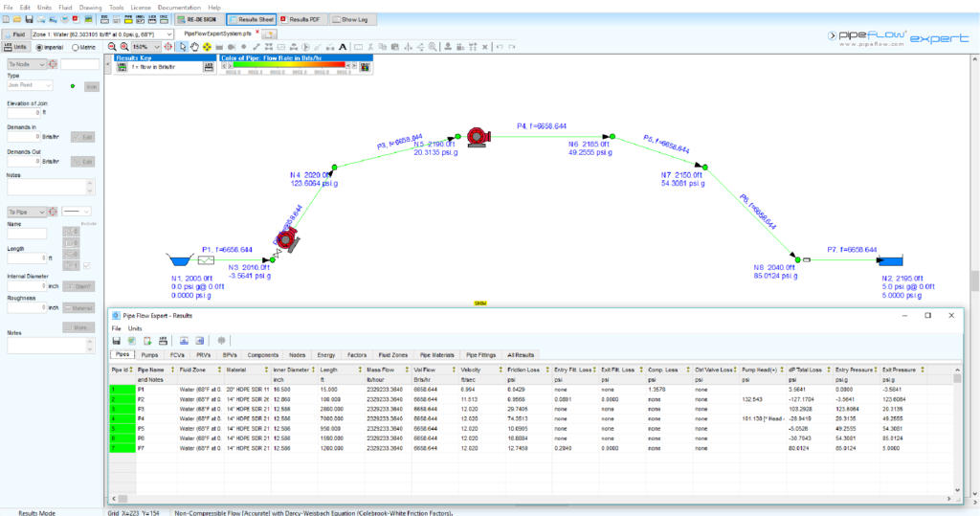Click the spreadsheet export icon in Results window
The width and height of the screenshot is (980, 516).
132,341
